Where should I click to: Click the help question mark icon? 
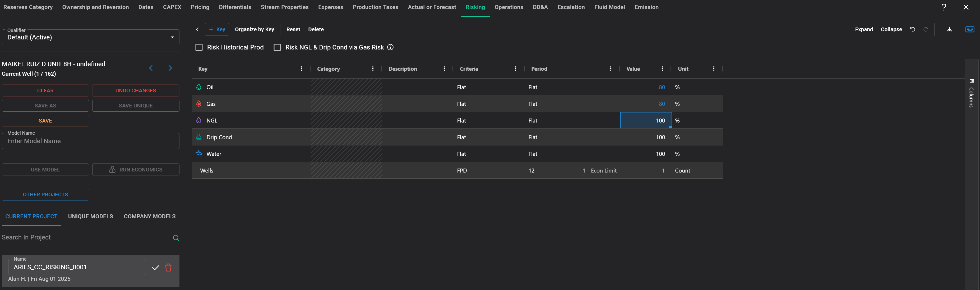944,7
